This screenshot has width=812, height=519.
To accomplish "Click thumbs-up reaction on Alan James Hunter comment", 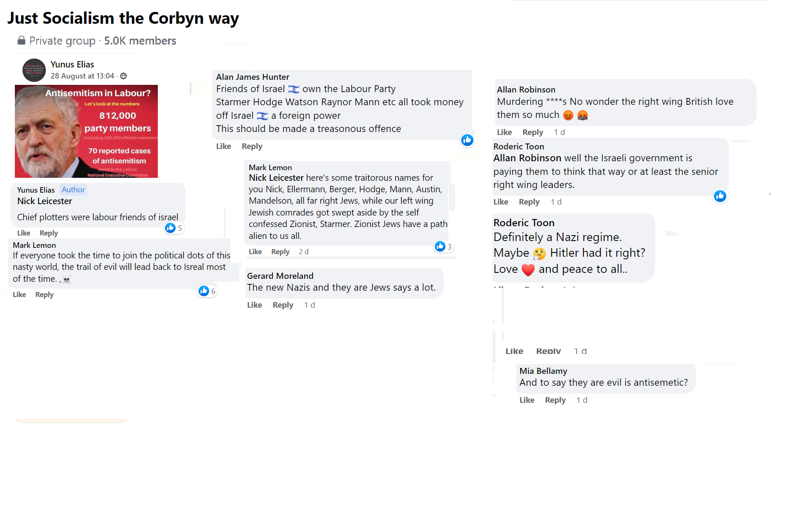I will coord(467,140).
